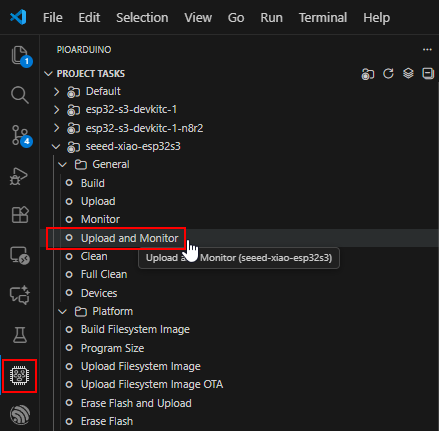This screenshot has height=431, width=439.
Task: Expand the esp32-s3-devkitc-1 environment
Action: (x=57, y=110)
